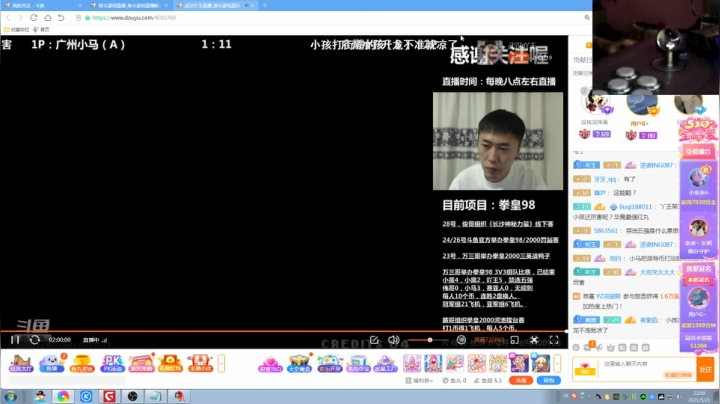720x404 pixels.
Task: Open colorful circle browser taskbar icon
Action: [x=63, y=396]
